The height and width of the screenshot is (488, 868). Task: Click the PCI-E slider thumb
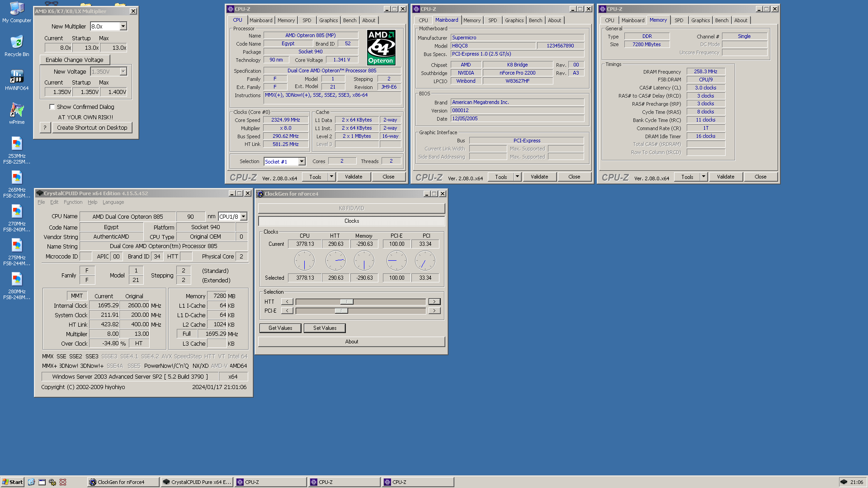click(x=341, y=311)
